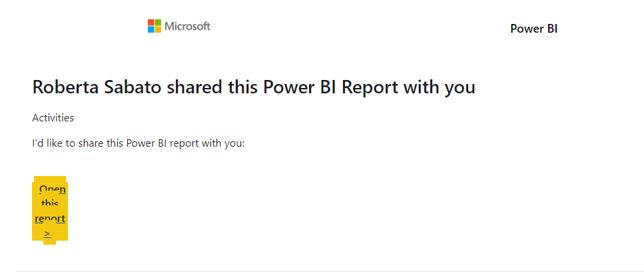Click the underlined 'report' link word
The height and width of the screenshot is (272, 644).
click(x=50, y=219)
